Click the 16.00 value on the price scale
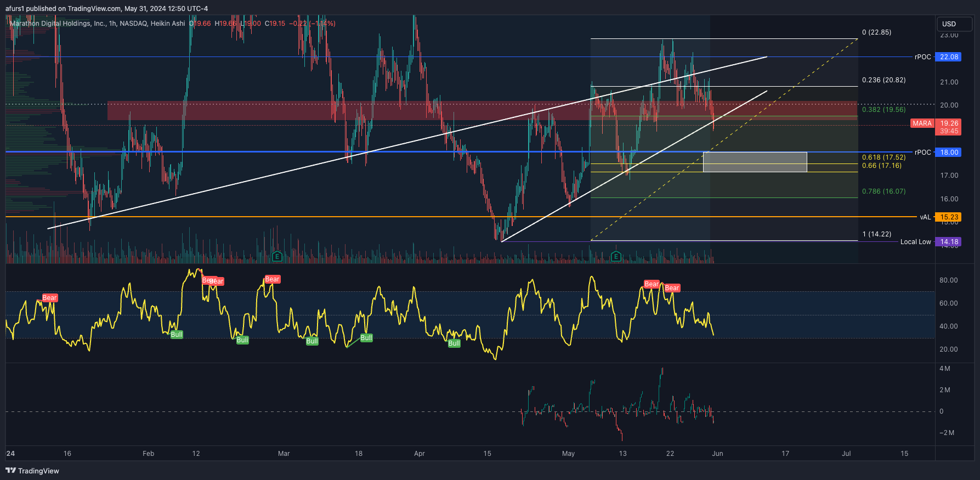The height and width of the screenshot is (480, 980). pyautogui.click(x=949, y=199)
